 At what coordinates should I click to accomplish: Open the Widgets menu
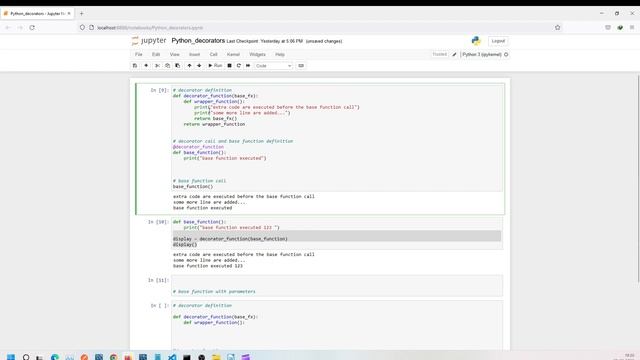pyautogui.click(x=257, y=54)
